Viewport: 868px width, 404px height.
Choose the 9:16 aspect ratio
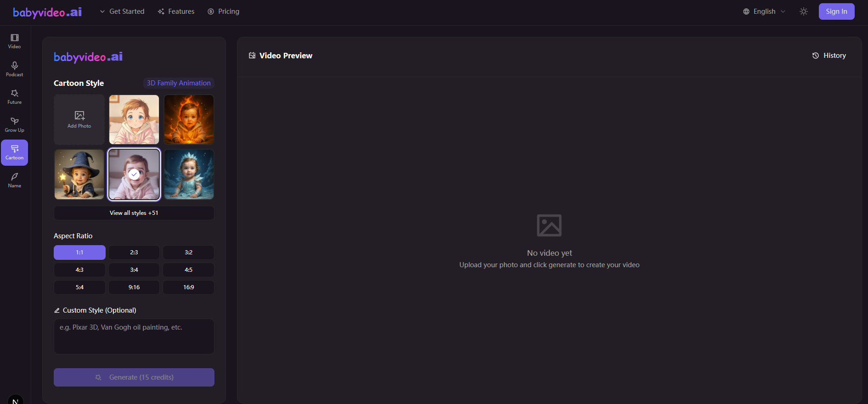(134, 287)
